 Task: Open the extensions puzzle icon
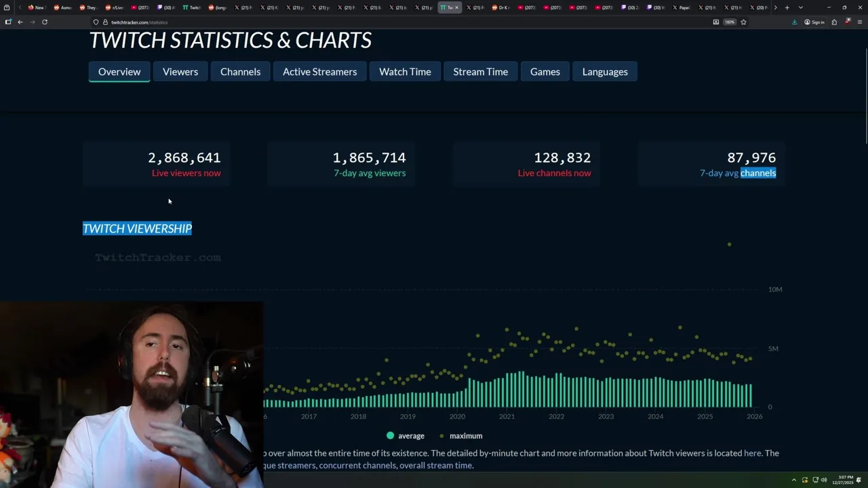[x=834, y=22]
